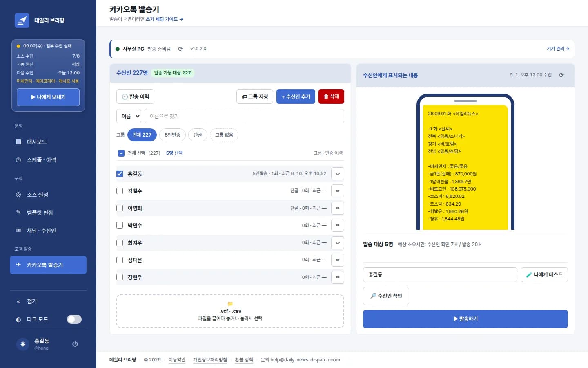The height and width of the screenshot is (368, 588).
Task: Click the 발송하기 button
Action: tap(465, 319)
